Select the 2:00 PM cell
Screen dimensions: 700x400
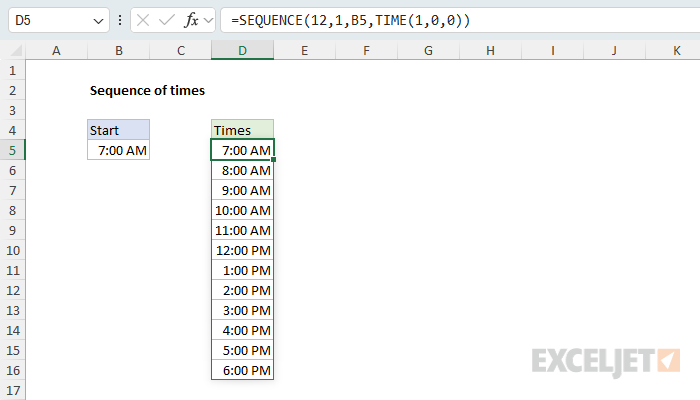click(x=242, y=291)
